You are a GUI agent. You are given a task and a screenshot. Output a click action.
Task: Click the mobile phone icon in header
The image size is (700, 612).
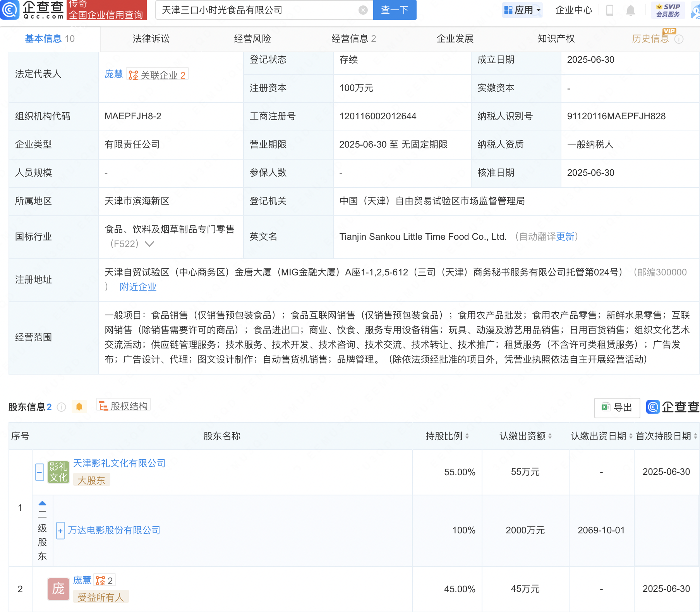609,10
